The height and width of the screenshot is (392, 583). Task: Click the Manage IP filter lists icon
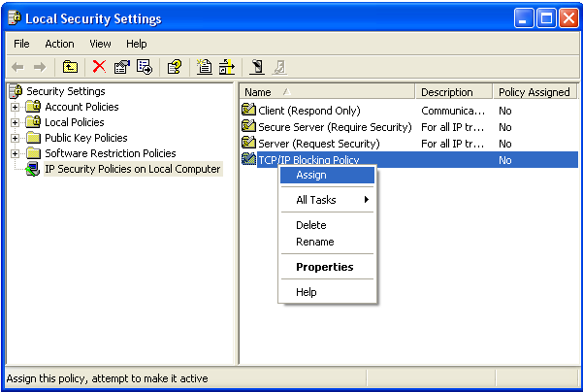coord(226,67)
